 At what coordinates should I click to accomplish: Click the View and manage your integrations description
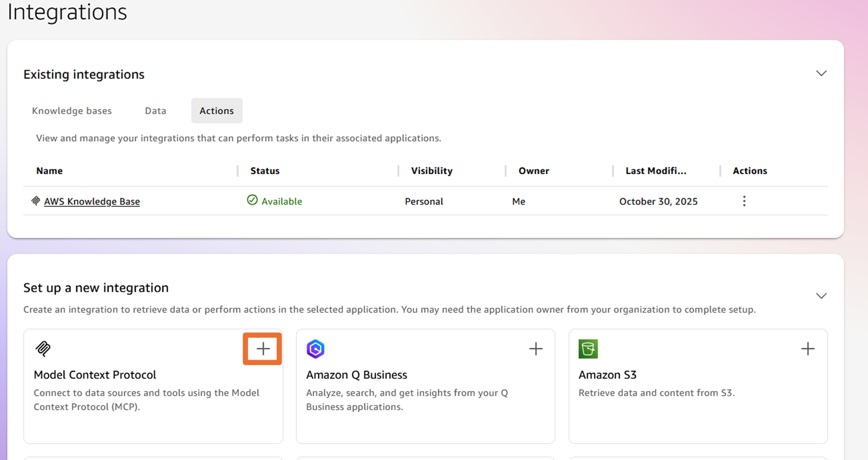[239, 138]
